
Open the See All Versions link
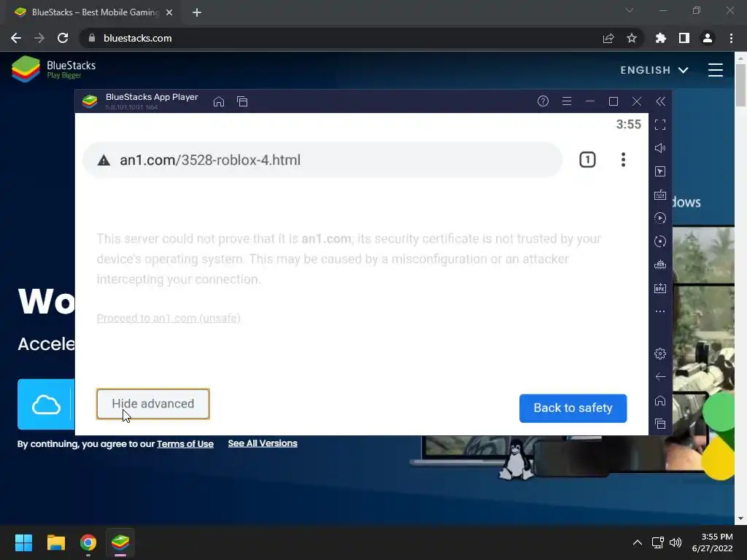[x=263, y=443]
